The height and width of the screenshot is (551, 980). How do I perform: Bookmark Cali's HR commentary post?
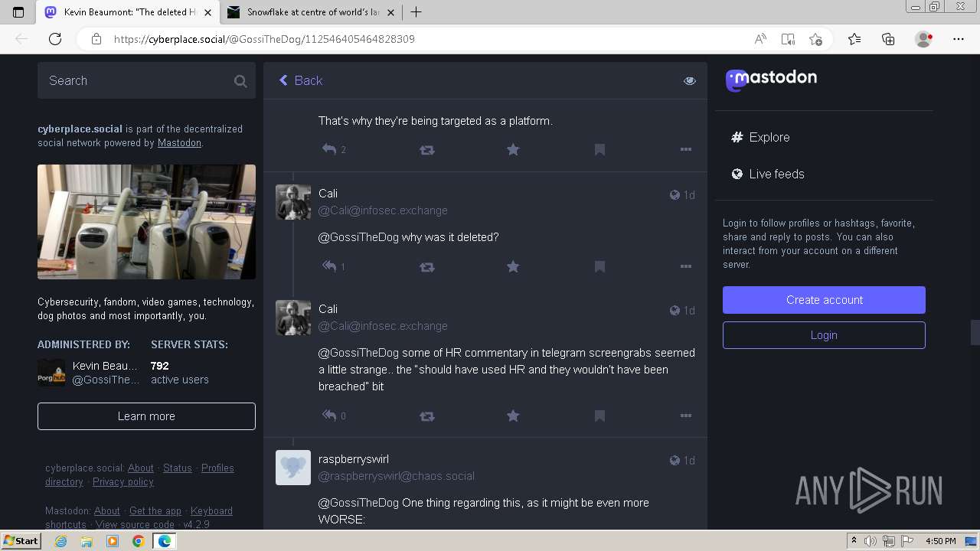[599, 416]
